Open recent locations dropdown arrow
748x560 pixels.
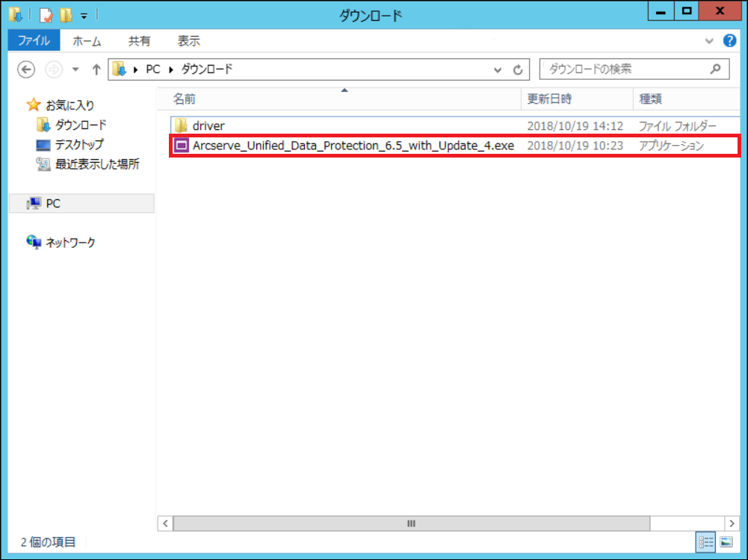pos(75,69)
